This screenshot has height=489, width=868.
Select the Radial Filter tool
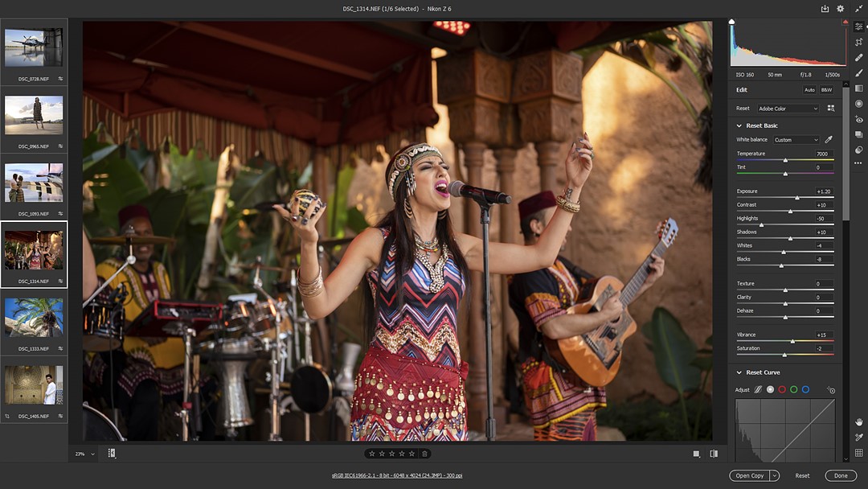tap(858, 104)
